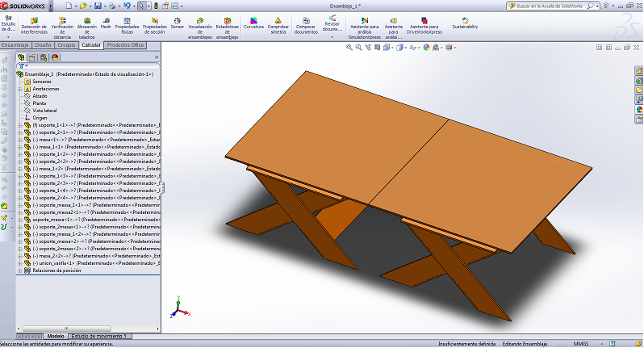Open the Productos Office tab
The image size is (644, 348).
[126, 45]
